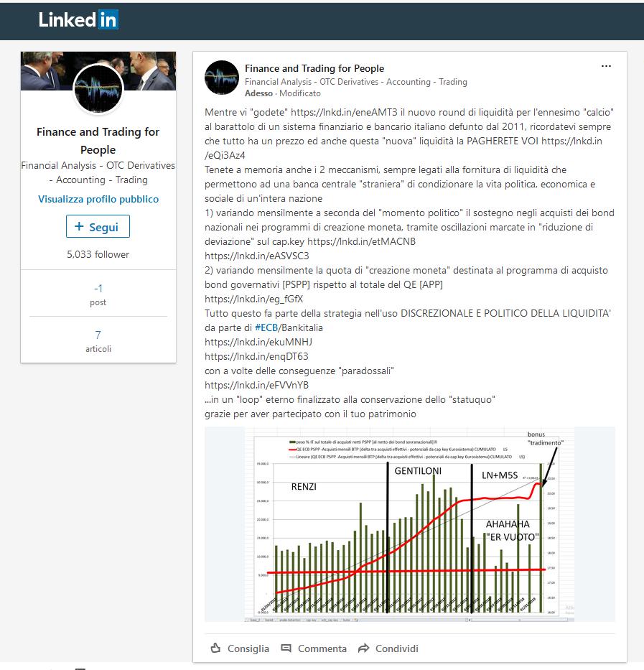Click the Commenta speech bubble icon
This screenshot has width=644, height=670.
[x=286, y=648]
